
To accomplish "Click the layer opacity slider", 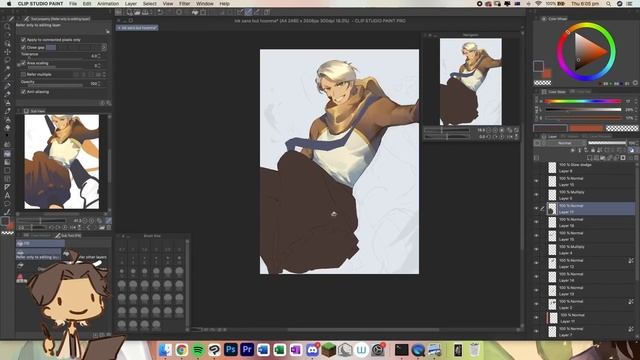I will point(607,143).
